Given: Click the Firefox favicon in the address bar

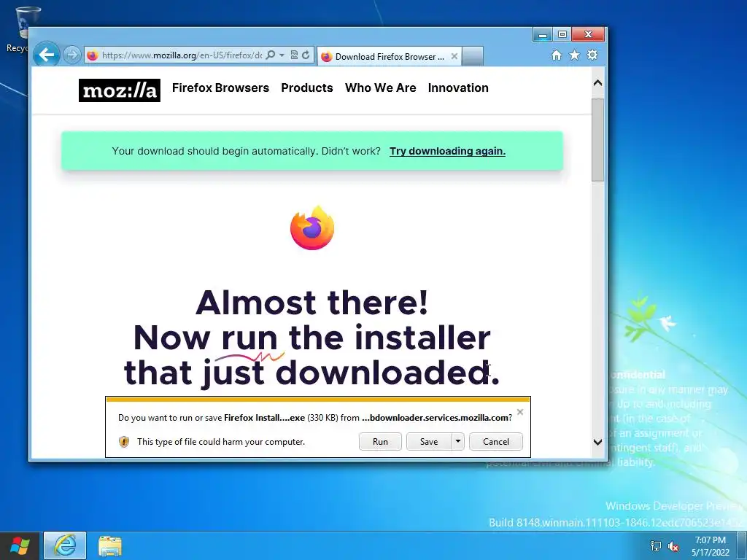Looking at the screenshot, I should (93, 55).
